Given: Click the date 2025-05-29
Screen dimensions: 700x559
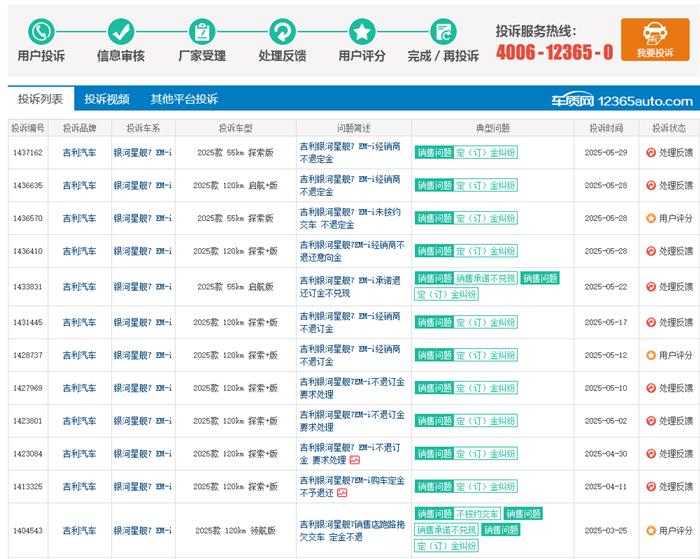Looking at the screenshot, I should click(606, 153).
